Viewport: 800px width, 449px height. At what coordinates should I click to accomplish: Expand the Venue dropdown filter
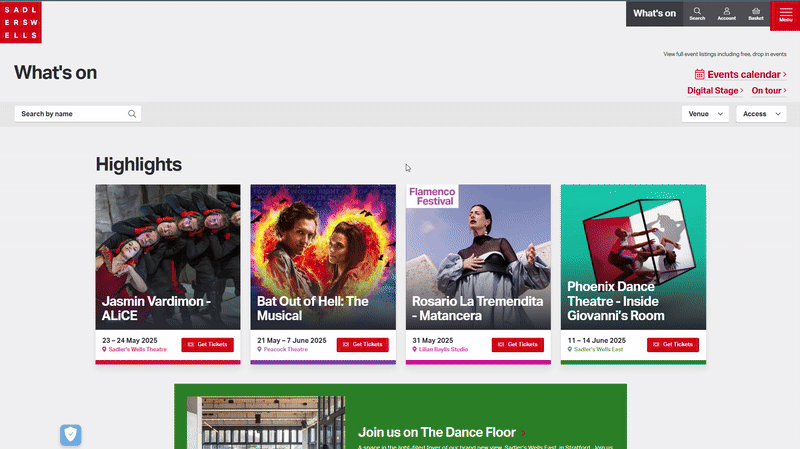click(705, 114)
